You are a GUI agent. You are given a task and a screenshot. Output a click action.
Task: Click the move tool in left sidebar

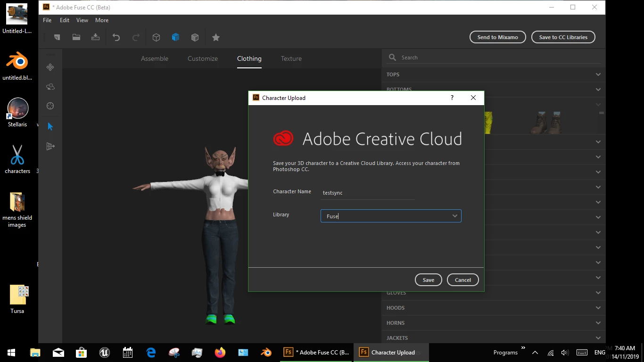pos(50,67)
